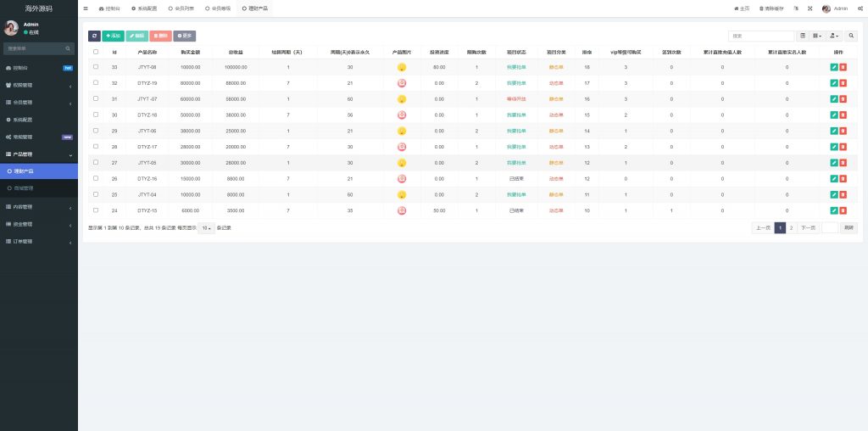Expand the 会员管理 sidebar menu
868x431 pixels.
(39, 103)
